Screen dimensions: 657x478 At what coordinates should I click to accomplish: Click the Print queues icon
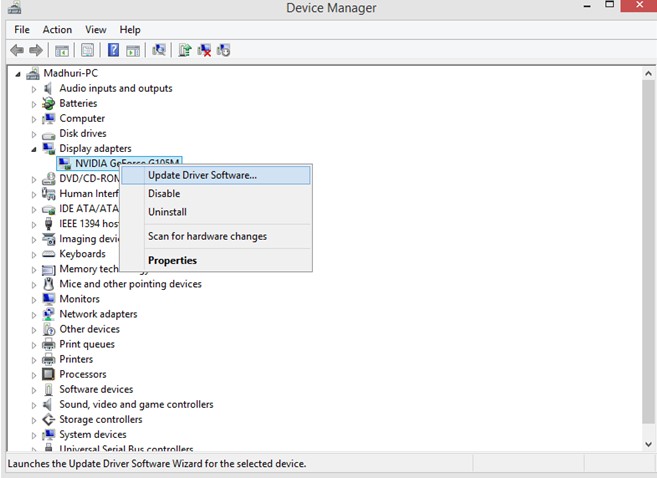tap(49, 344)
